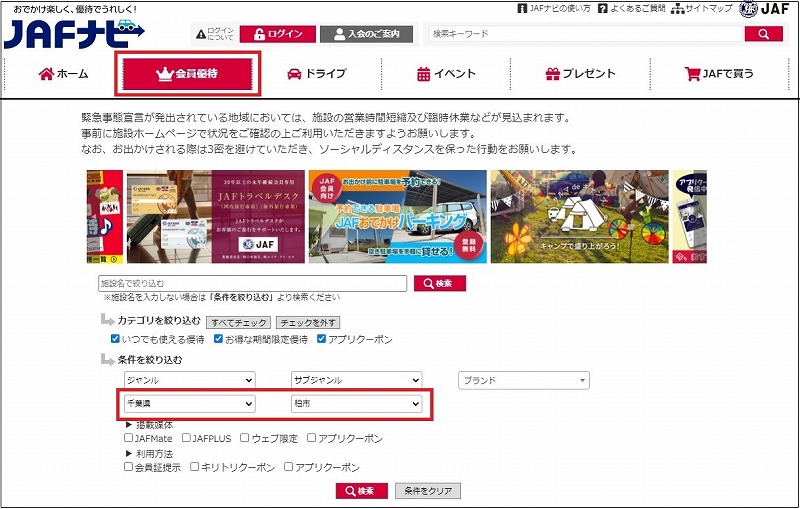Click the red ログイン button

(x=278, y=34)
